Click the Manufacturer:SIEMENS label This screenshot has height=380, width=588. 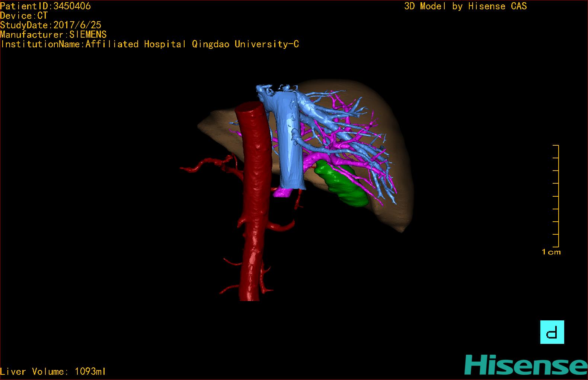coord(54,35)
